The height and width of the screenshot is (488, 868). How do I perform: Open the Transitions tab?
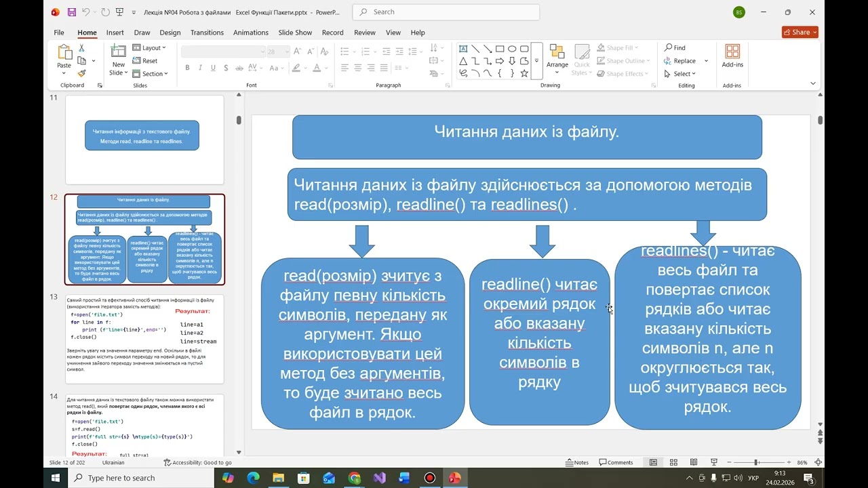pyautogui.click(x=207, y=33)
